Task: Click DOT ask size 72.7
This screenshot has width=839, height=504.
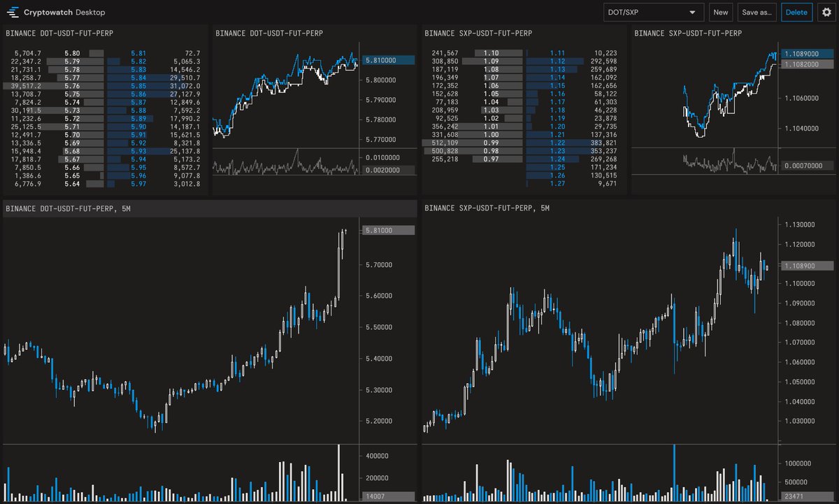Action: point(193,53)
